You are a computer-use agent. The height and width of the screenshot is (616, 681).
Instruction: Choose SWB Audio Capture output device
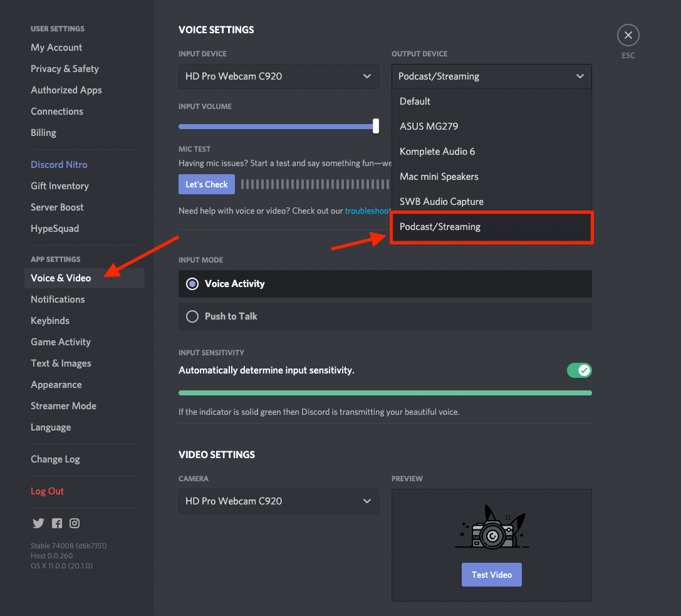pos(492,202)
